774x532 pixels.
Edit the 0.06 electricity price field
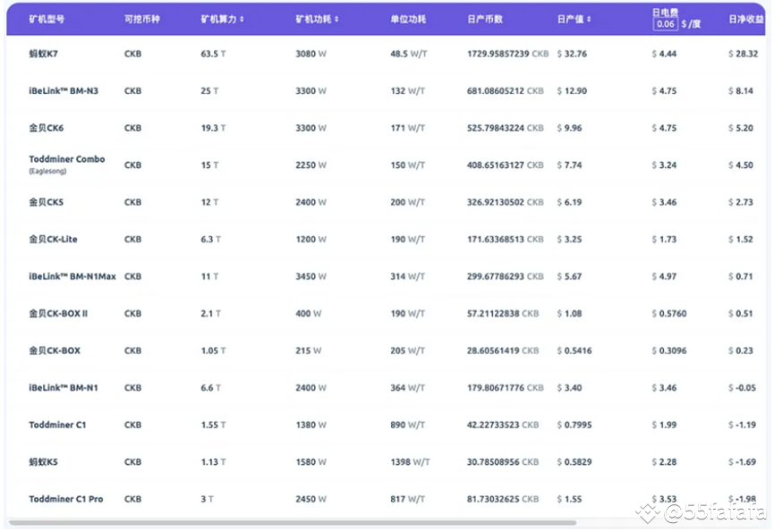[x=665, y=23]
